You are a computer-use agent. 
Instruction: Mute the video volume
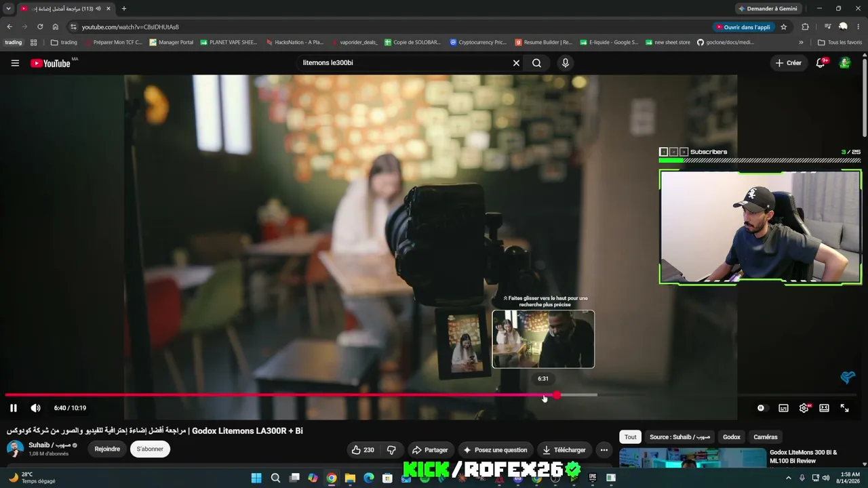pyautogui.click(x=36, y=408)
